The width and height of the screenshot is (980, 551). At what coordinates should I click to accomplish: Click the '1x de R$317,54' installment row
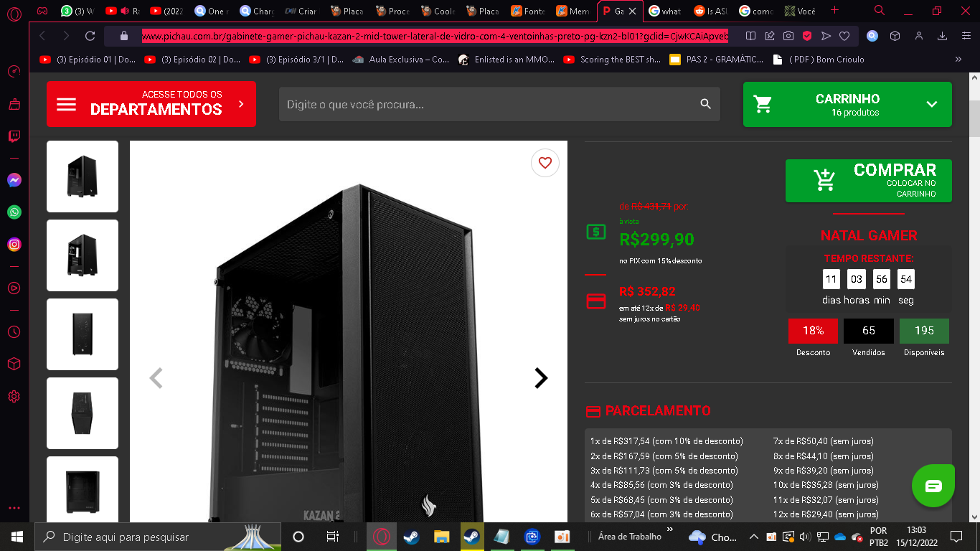pos(667,441)
